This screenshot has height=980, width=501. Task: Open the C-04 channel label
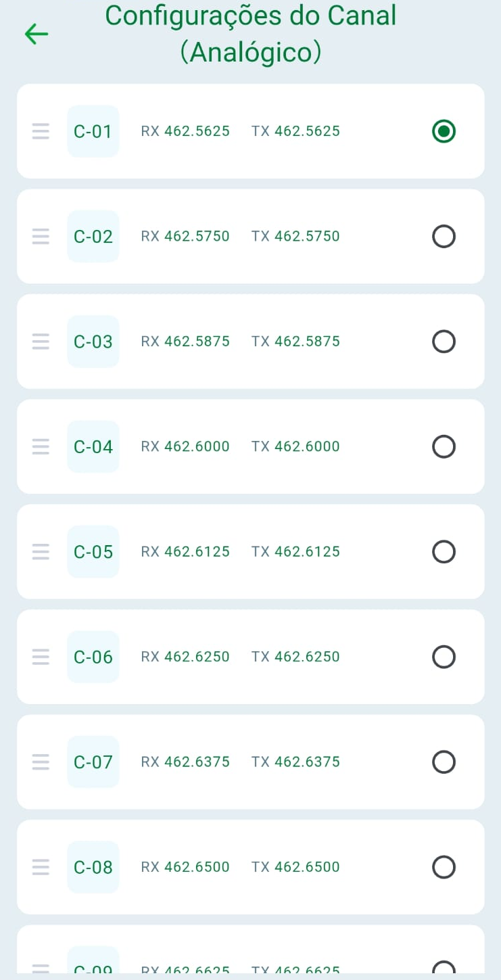93,446
